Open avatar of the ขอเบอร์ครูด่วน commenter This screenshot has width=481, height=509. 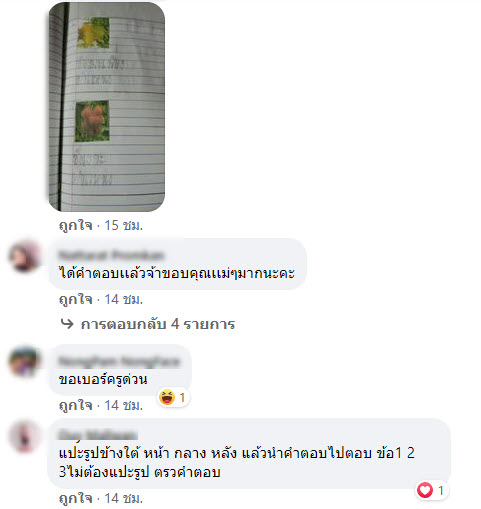point(24,362)
